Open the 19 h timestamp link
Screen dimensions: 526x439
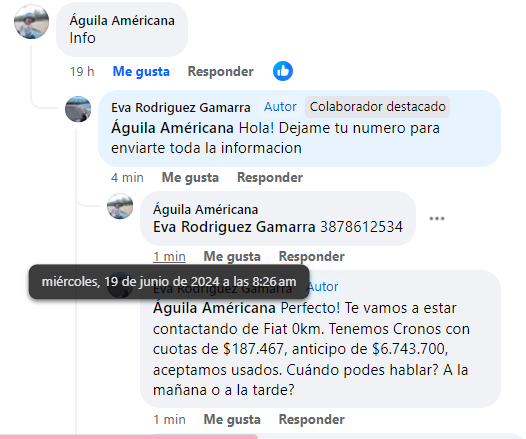coord(82,71)
